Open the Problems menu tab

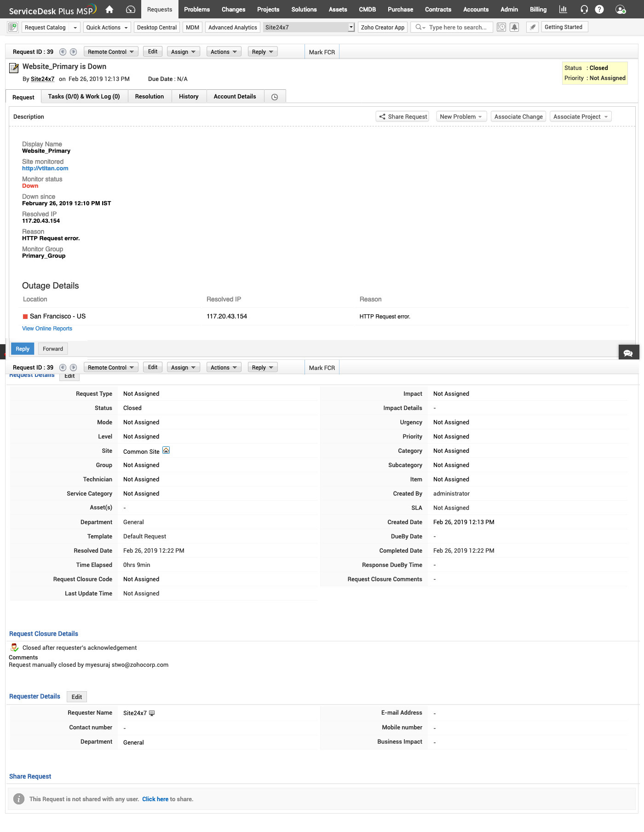(197, 9)
